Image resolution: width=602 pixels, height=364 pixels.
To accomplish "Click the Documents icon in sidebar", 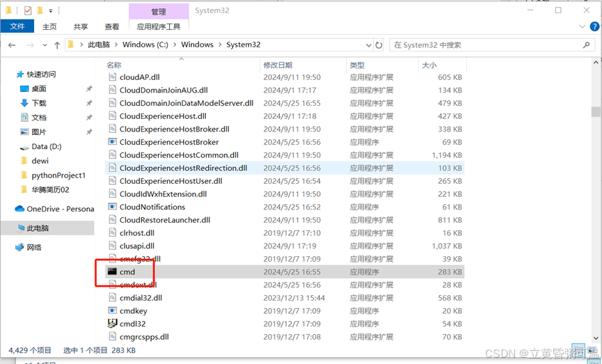I will click(24, 118).
